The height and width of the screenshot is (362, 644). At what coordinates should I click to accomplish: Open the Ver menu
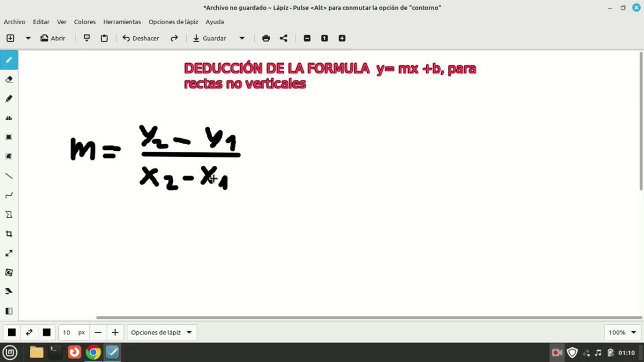click(62, 22)
